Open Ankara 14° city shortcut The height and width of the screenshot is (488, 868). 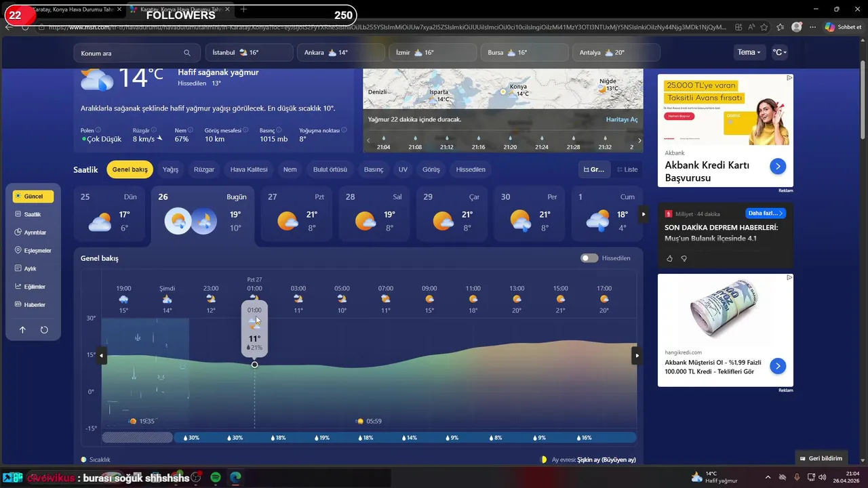[341, 52]
